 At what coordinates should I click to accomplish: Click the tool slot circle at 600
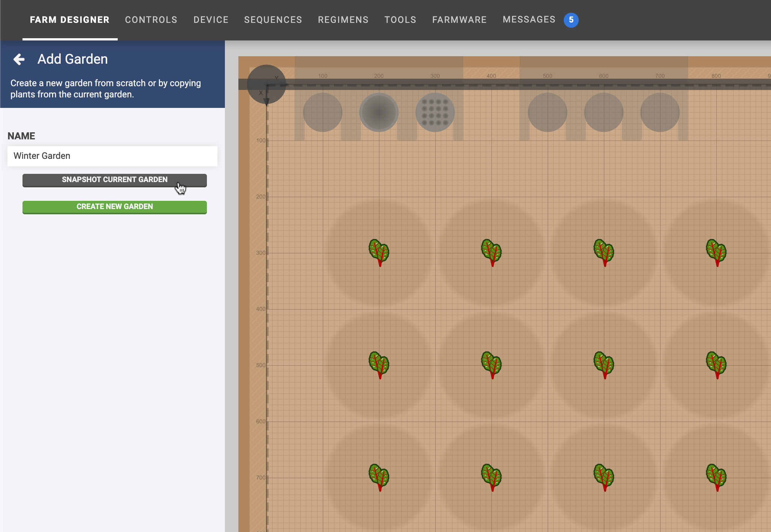point(603,112)
